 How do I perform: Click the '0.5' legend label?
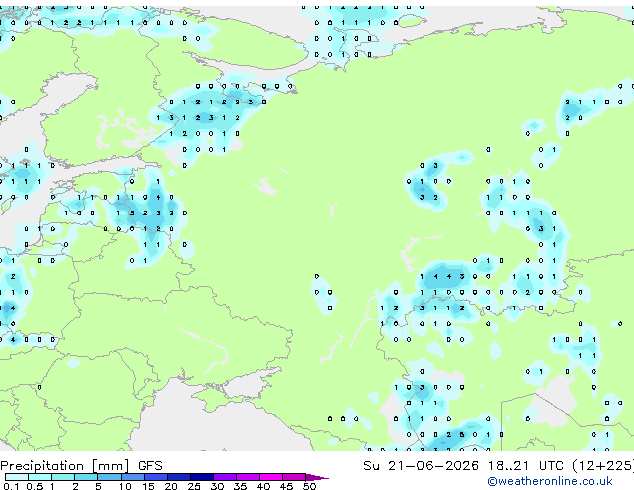point(35,486)
